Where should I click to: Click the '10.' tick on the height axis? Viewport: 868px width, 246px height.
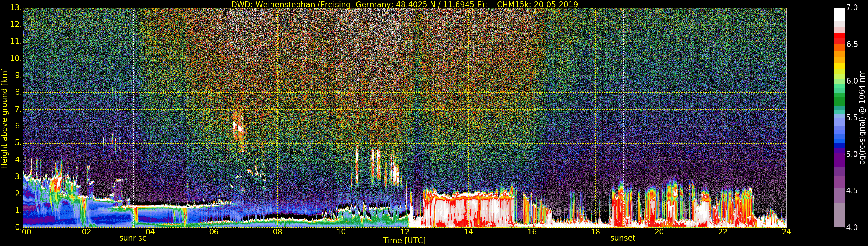click(x=16, y=58)
